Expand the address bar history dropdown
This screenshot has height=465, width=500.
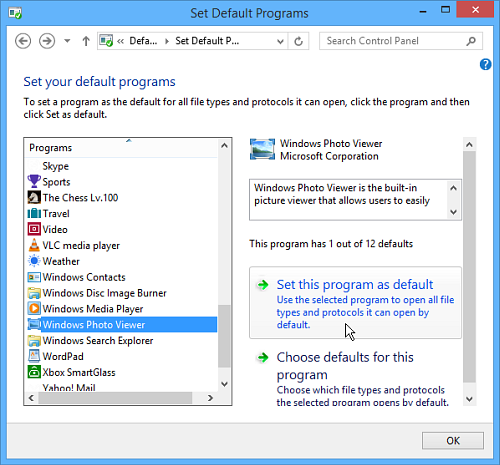(x=280, y=42)
